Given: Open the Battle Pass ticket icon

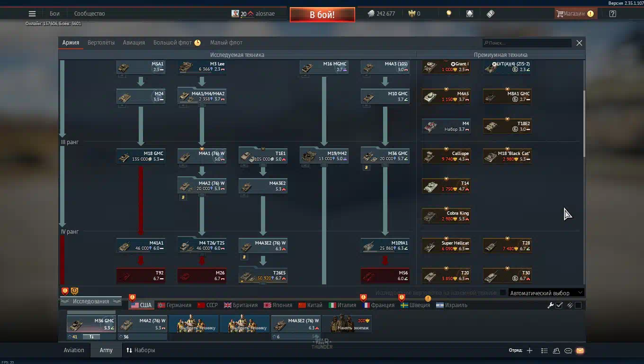Looking at the screenshot, I should click(x=491, y=14).
